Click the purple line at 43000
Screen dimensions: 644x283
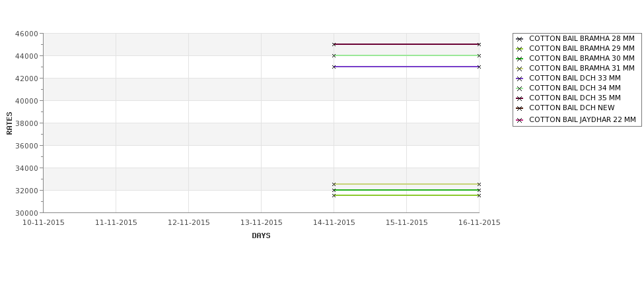pos(407,67)
